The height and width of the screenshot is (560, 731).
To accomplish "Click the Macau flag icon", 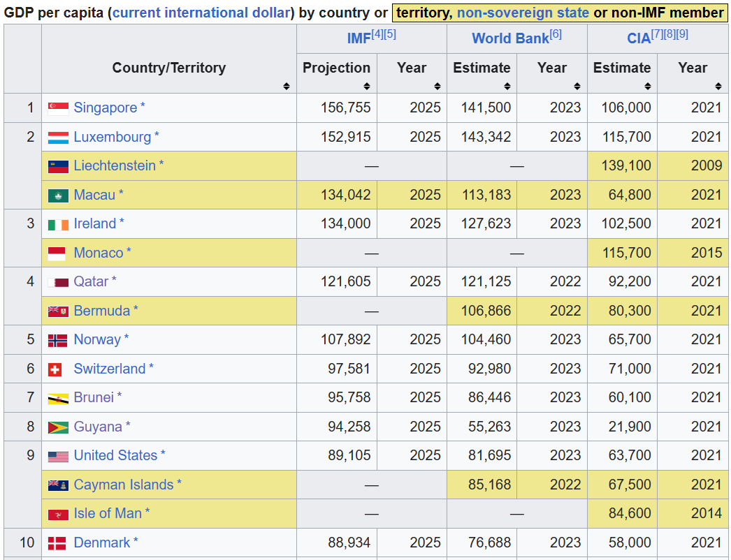I will point(58,196).
